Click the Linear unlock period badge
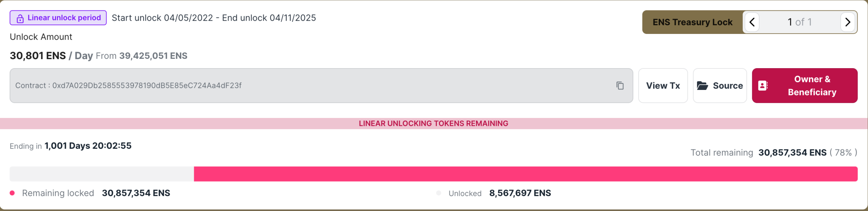 tap(58, 18)
